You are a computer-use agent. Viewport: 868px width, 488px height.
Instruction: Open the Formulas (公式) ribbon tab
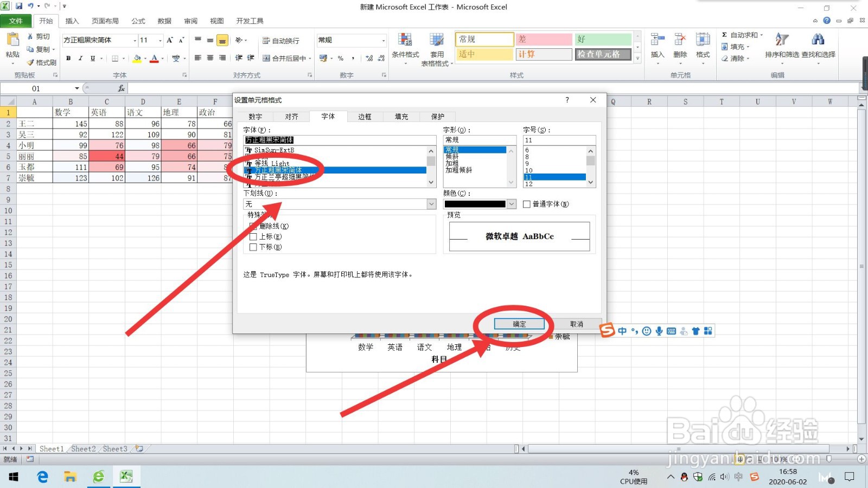click(138, 21)
